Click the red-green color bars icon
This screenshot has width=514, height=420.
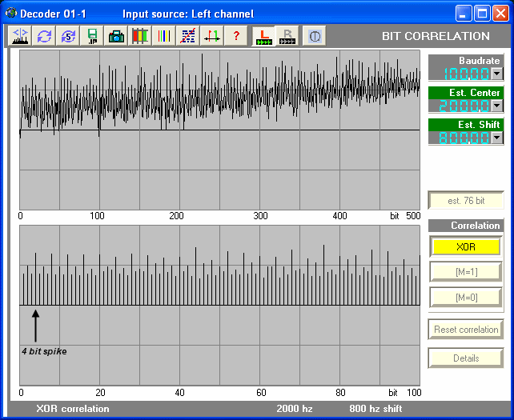coord(140,36)
